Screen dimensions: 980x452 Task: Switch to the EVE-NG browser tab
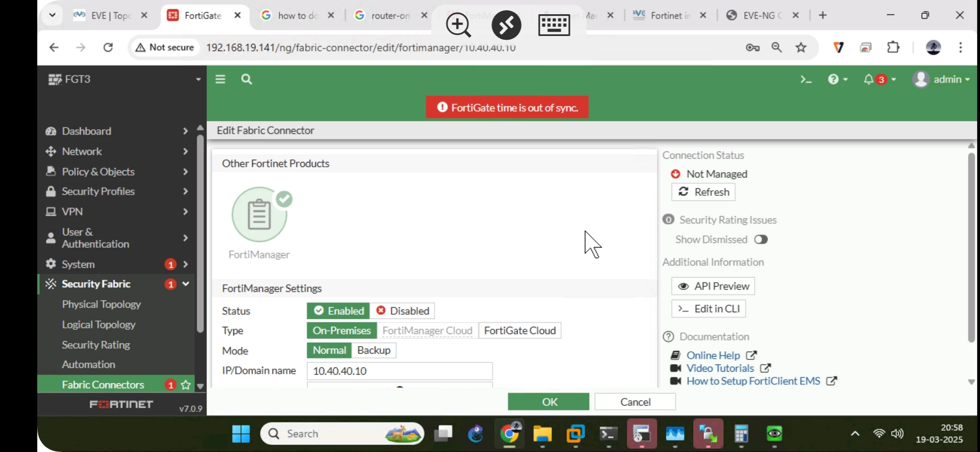click(x=762, y=15)
